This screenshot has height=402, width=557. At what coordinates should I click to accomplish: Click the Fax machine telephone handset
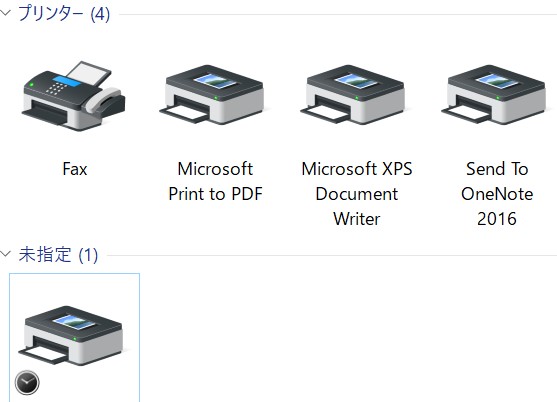click(x=103, y=101)
